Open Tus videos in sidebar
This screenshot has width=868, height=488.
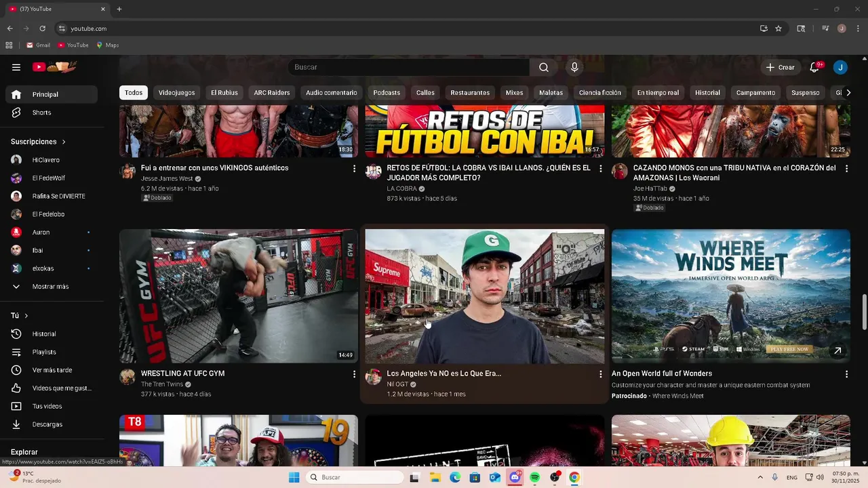point(52,406)
